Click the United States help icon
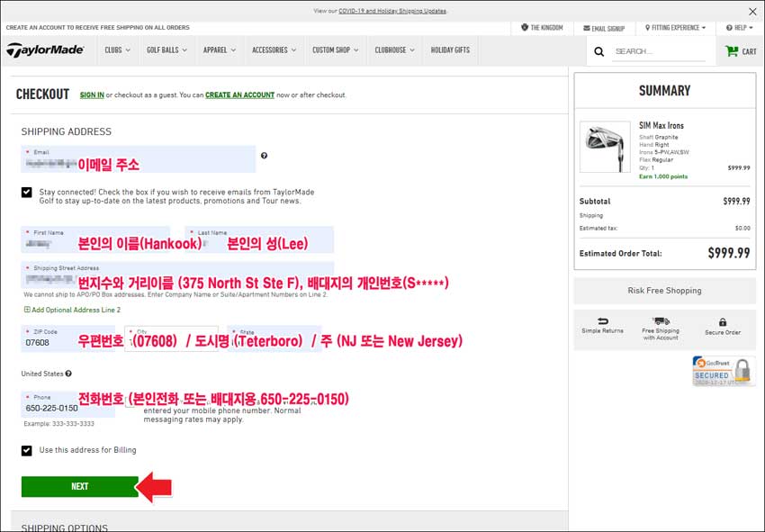The image size is (765, 532). (x=68, y=374)
